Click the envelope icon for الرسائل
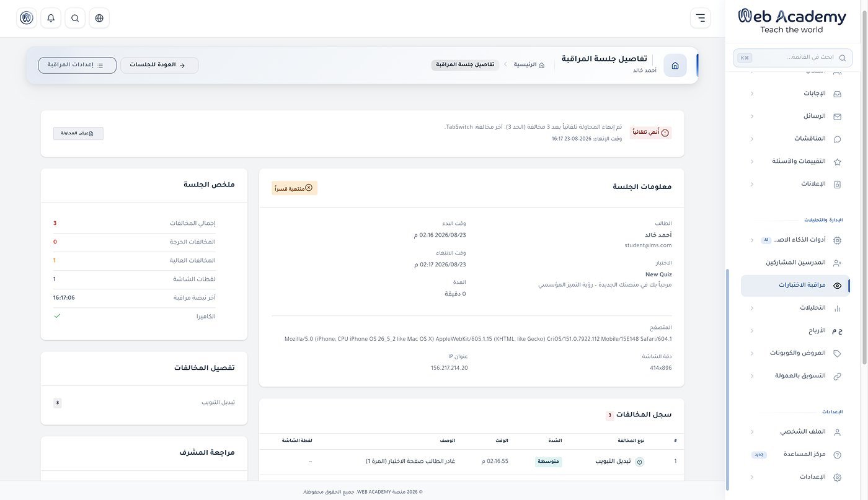Viewport: 868px width, 500px height. 837,116
